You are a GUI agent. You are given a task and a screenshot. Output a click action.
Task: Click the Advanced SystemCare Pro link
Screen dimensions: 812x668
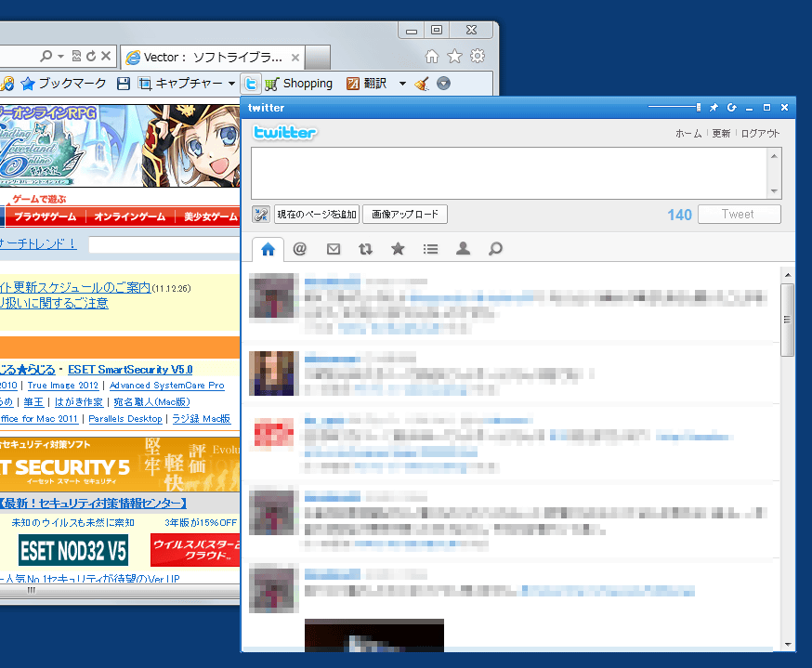tap(166, 386)
